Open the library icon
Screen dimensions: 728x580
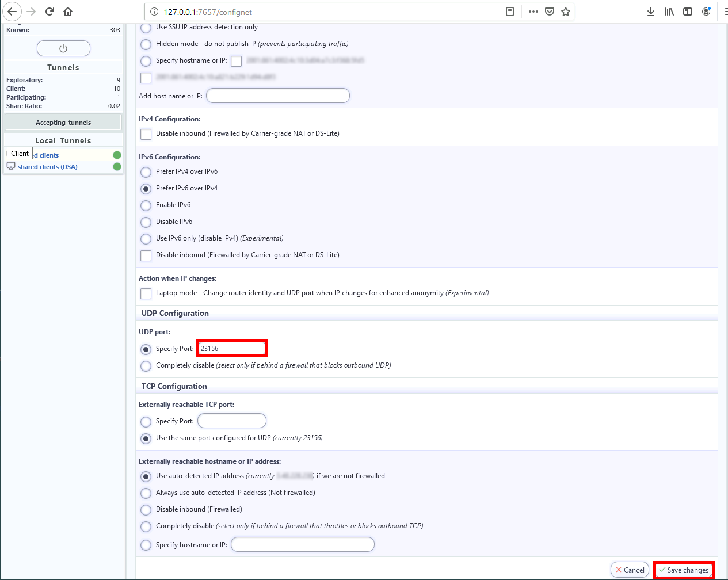tap(669, 12)
